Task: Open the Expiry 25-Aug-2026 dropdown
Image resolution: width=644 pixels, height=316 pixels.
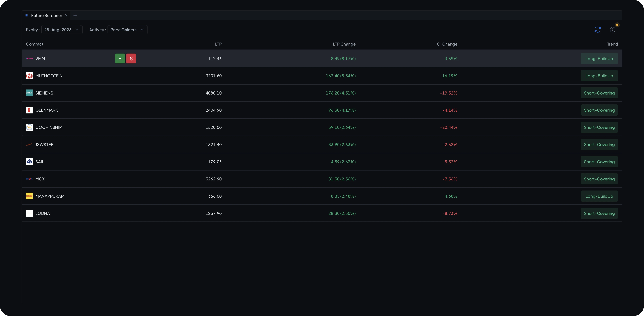Action: (x=62, y=30)
